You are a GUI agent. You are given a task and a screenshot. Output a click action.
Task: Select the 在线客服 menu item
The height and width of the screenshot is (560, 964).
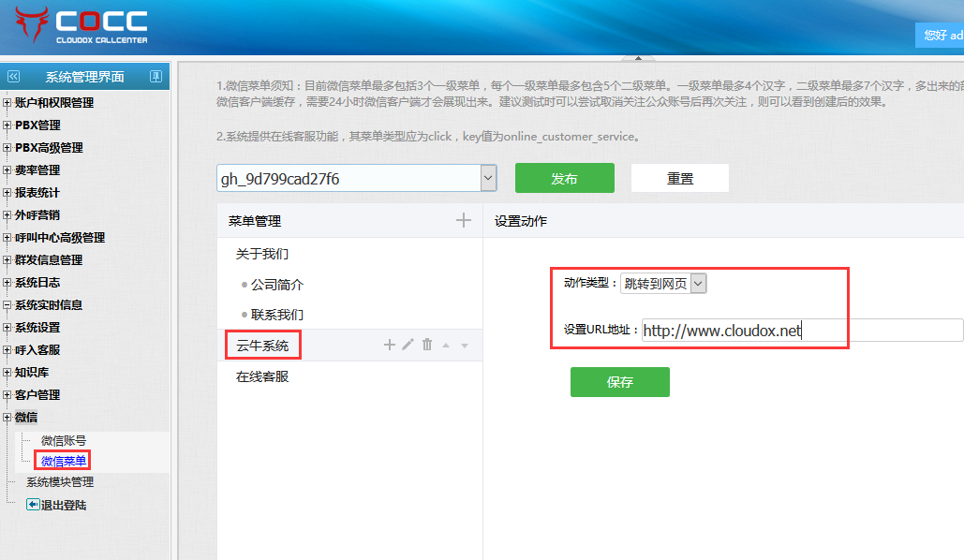[x=262, y=376]
